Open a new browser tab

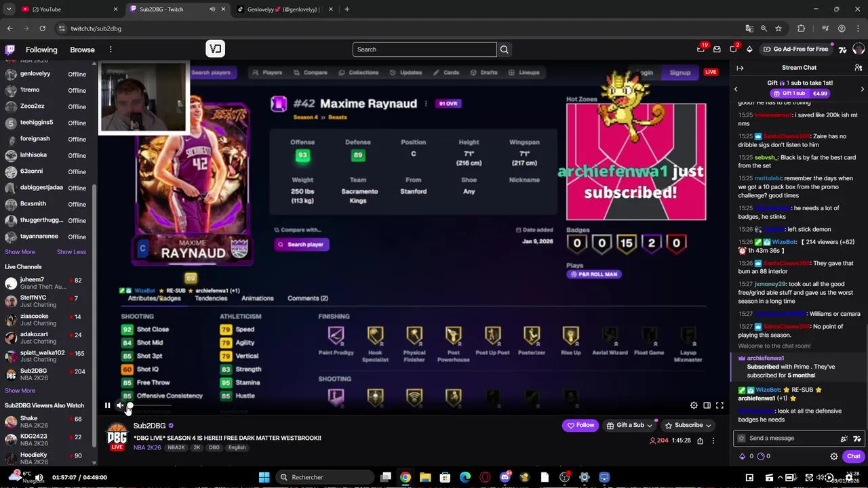click(x=347, y=9)
